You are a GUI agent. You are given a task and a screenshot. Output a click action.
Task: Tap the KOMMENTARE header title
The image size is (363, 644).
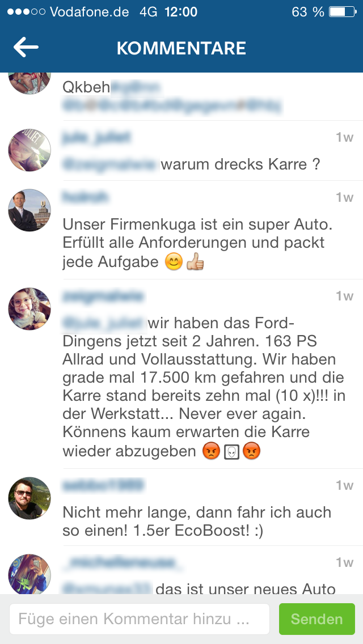tap(181, 48)
